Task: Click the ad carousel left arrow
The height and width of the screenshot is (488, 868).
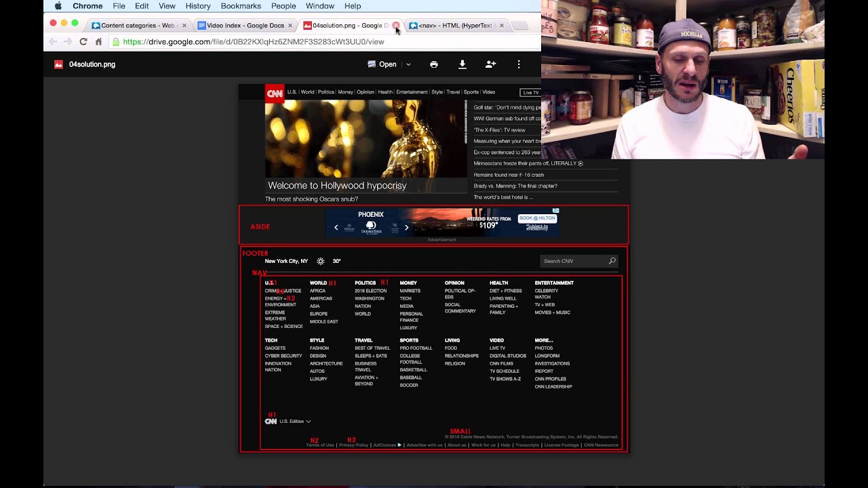Action: pos(336,228)
